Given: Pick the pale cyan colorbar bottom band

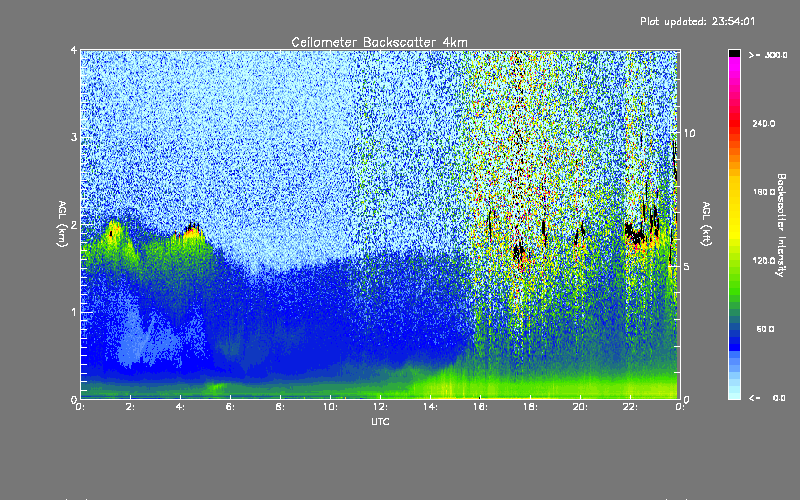Looking at the screenshot, I should 734,394.
